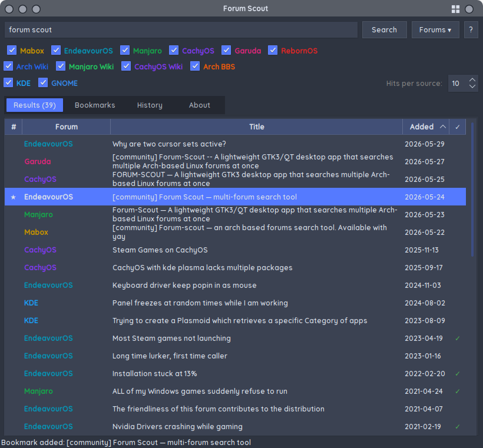Toggle the Garuda forum checkbox
Image resolution: width=483 pixels, height=448 pixels.
226,50
